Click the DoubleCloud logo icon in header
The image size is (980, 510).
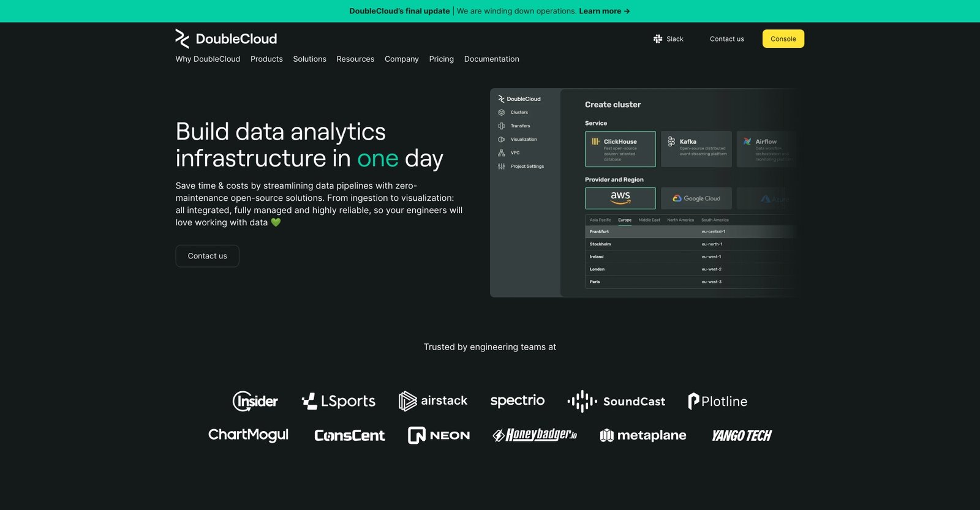click(182, 39)
